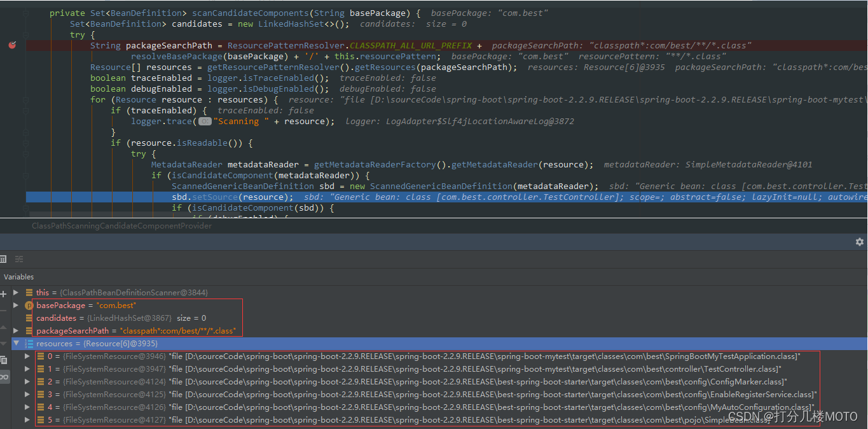Click the object icon for resource element 0

click(x=41, y=356)
